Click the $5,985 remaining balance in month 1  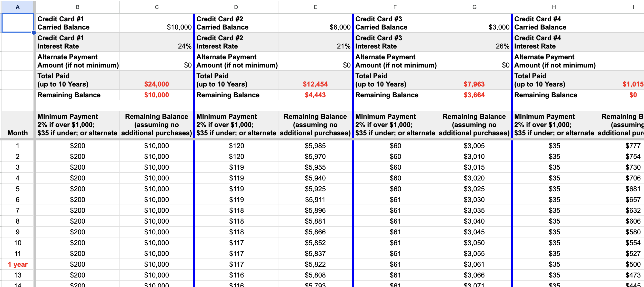click(x=315, y=146)
